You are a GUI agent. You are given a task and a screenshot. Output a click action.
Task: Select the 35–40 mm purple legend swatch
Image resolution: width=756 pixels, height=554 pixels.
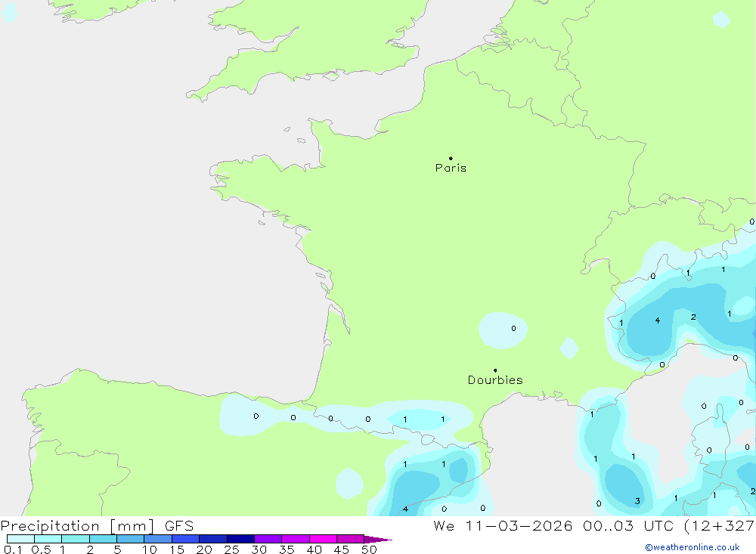296,539
